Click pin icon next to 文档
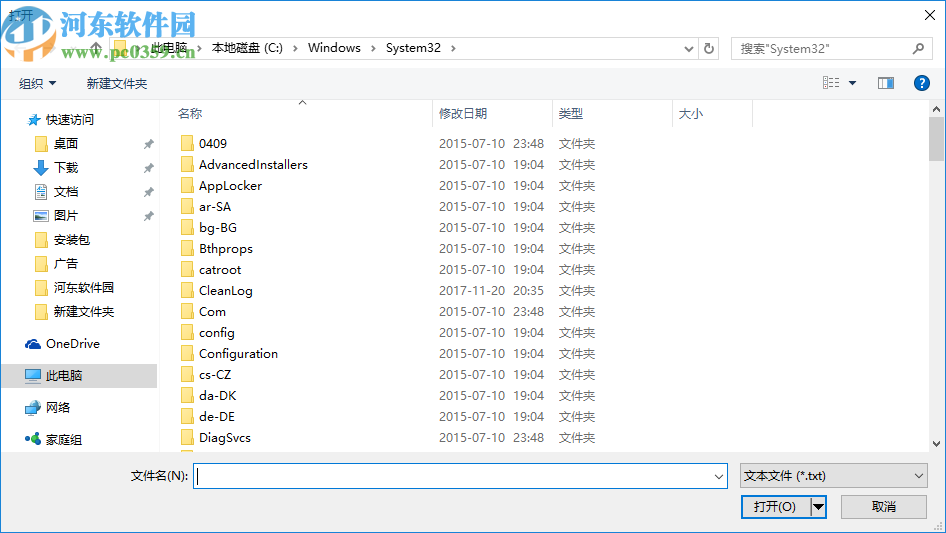Image resolution: width=946 pixels, height=533 pixels. tap(148, 192)
